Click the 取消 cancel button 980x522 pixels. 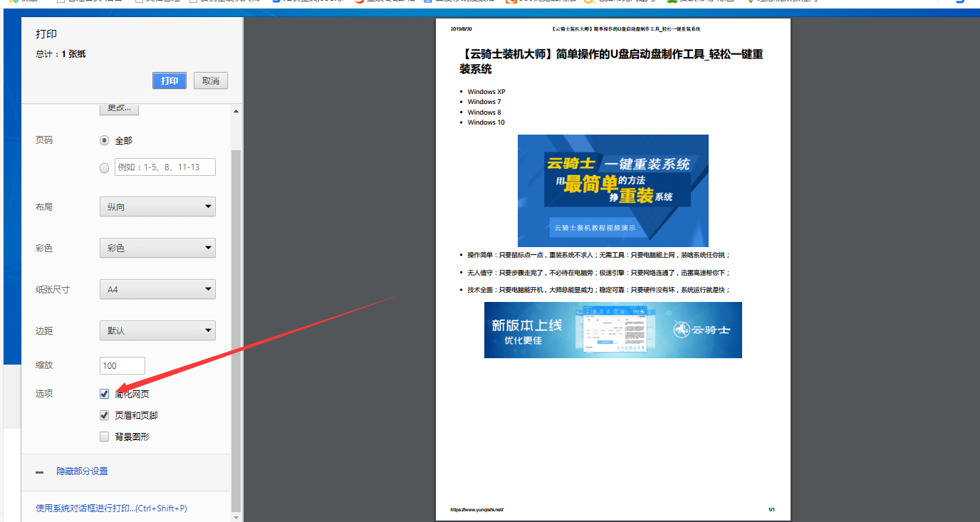pyautogui.click(x=210, y=80)
